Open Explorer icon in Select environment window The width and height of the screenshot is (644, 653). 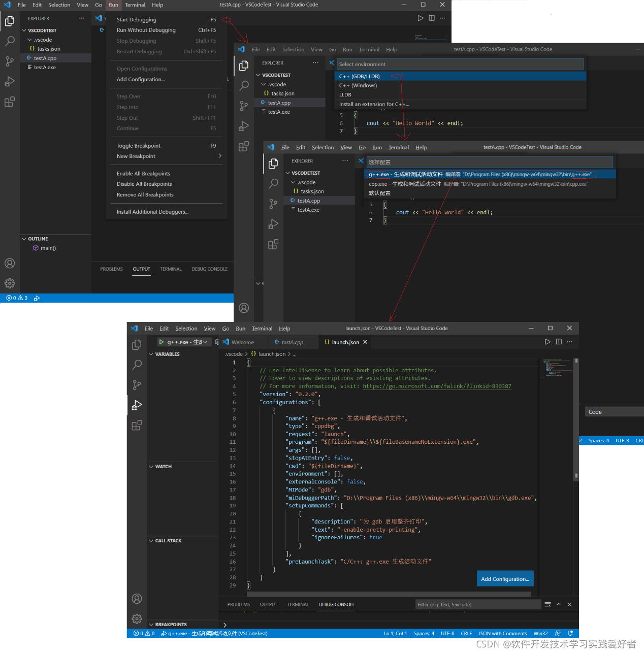(x=244, y=66)
